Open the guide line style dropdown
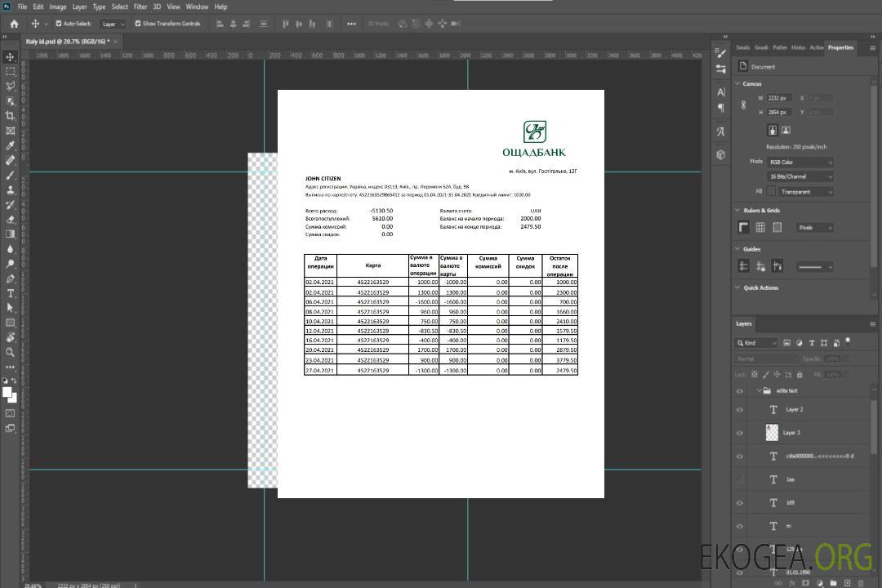 pyautogui.click(x=815, y=267)
